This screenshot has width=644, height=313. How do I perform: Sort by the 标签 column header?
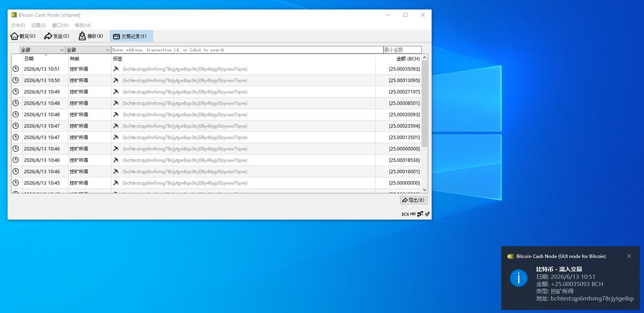[243, 58]
